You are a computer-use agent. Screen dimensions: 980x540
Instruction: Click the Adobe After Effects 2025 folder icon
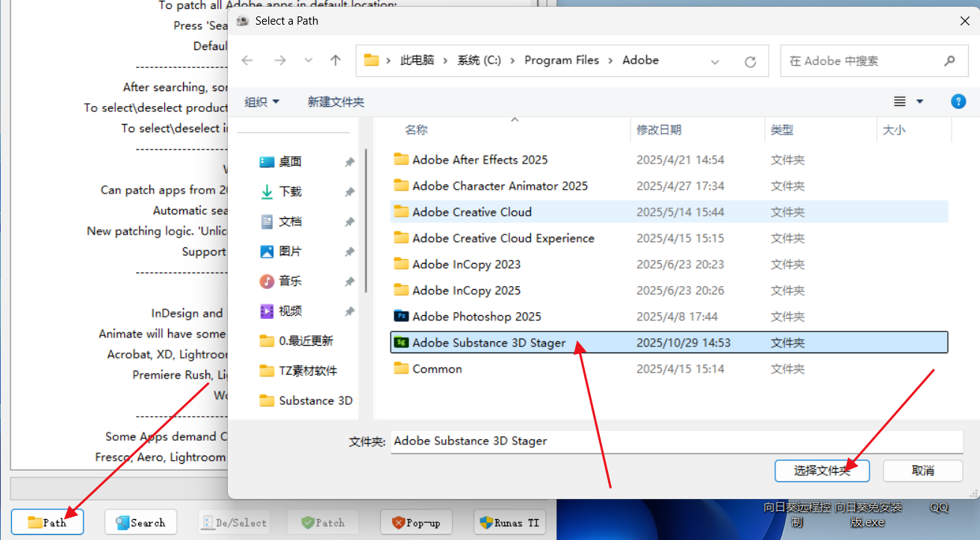pyautogui.click(x=401, y=160)
